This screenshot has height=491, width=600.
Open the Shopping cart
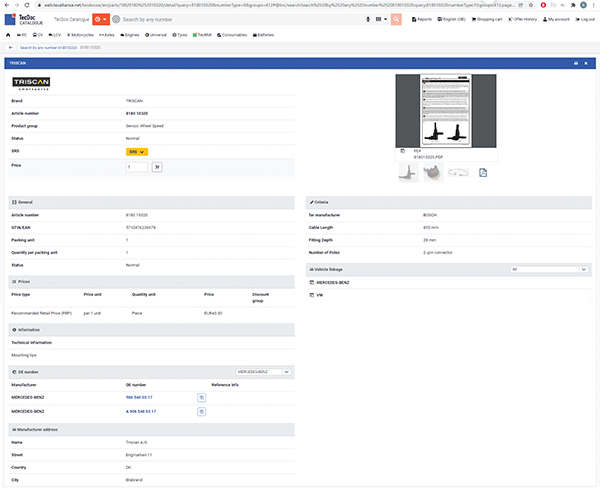(x=489, y=19)
